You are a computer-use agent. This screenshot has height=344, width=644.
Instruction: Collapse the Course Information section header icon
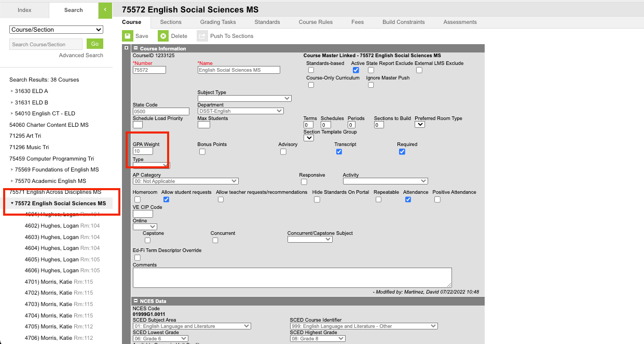pyautogui.click(x=136, y=49)
